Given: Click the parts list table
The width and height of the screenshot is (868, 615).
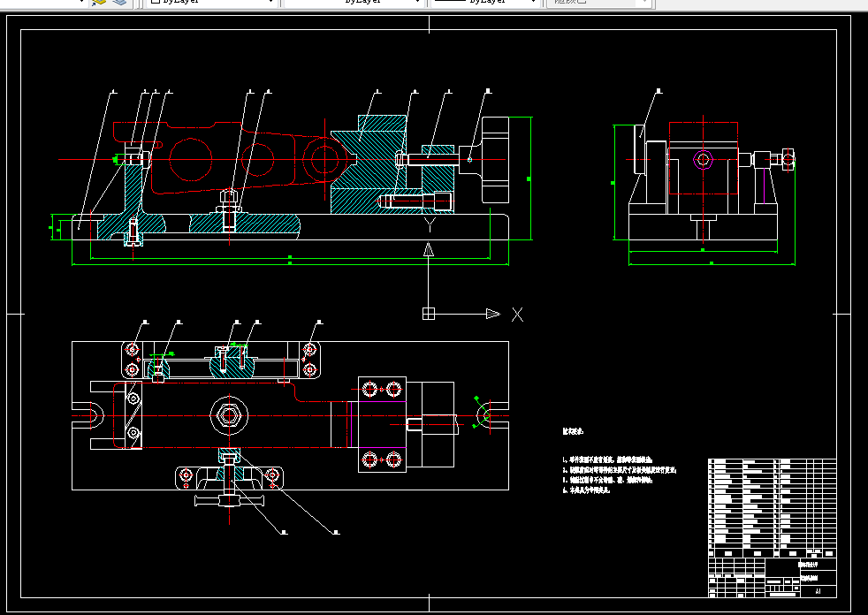Looking at the screenshot, I should click(773, 507).
